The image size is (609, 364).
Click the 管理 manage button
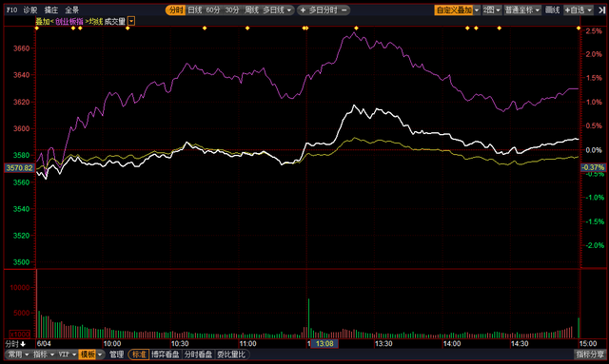point(116,354)
